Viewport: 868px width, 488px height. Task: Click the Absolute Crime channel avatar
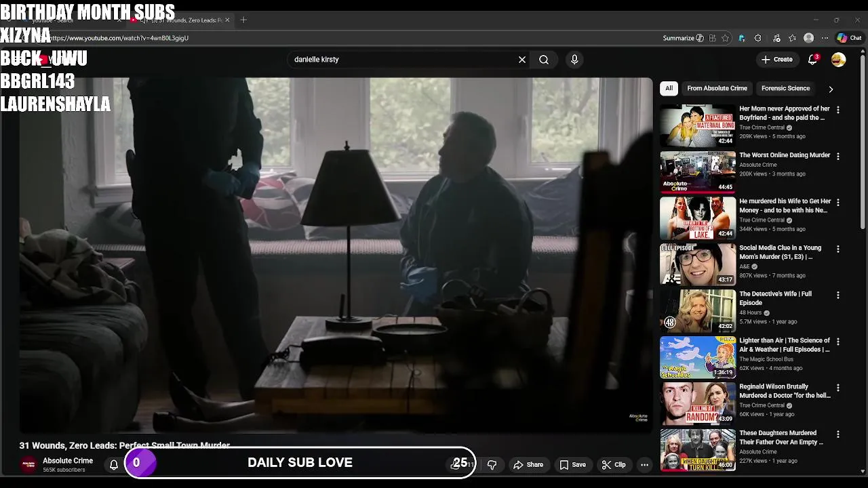click(x=28, y=464)
